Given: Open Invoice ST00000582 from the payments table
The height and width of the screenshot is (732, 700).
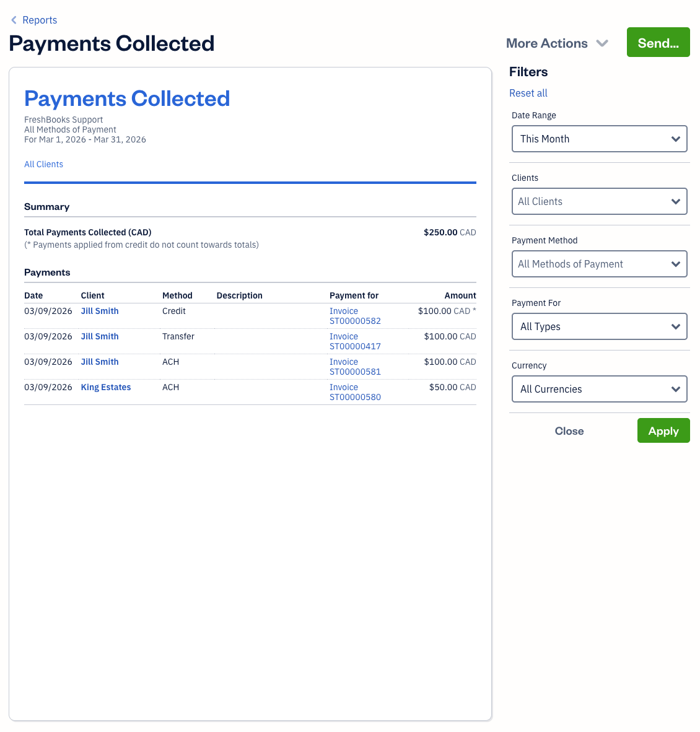Looking at the screenshot, I should 355,316.
